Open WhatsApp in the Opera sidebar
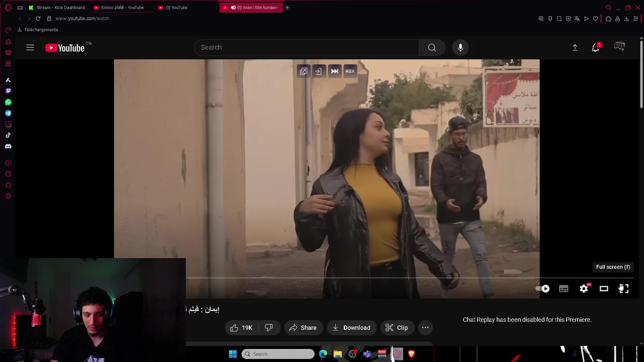Image resolution: width=644 pixels, height=362 pixels. 8,102
